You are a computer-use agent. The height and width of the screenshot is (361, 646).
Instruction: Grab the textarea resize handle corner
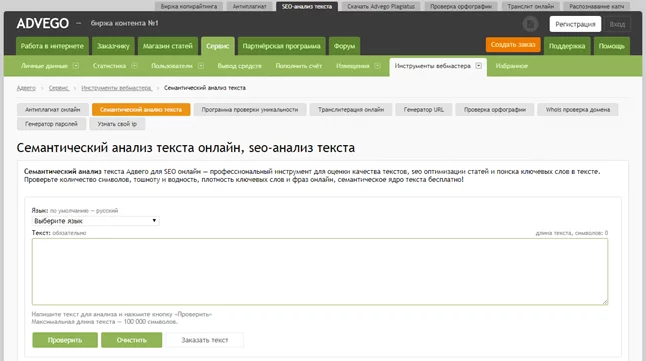pyautogui.click(x=605, y=302)
